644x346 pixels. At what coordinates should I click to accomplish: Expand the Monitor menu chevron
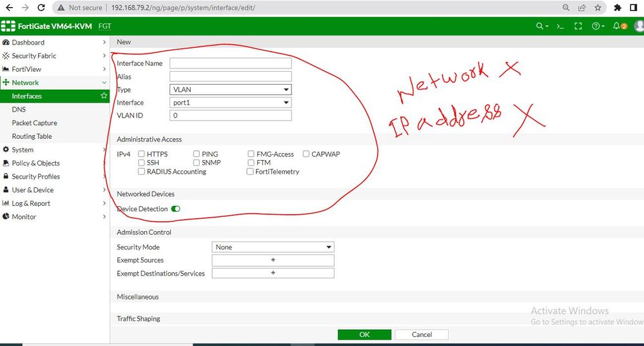coord(104,217)
